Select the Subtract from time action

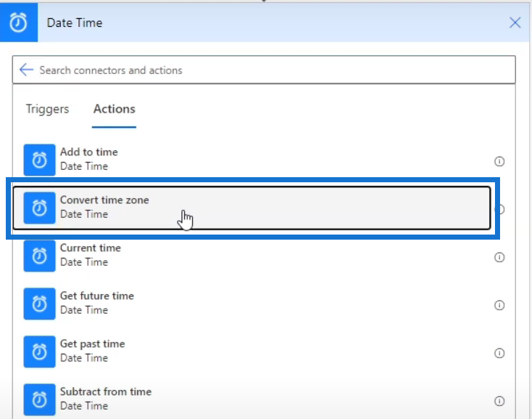(x=252, y=399)
